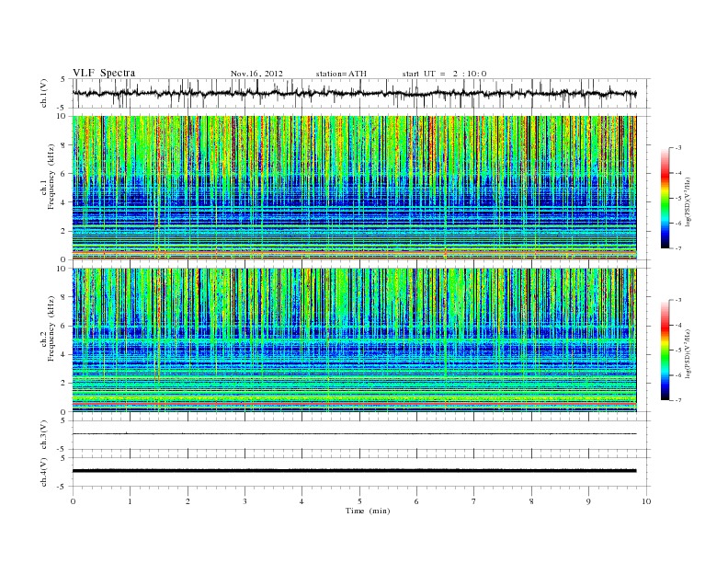The height and width of the screenshot is (563, 728).
Task: Click the ch.1 color bar log(PSD) label
Action: point(689,201)
